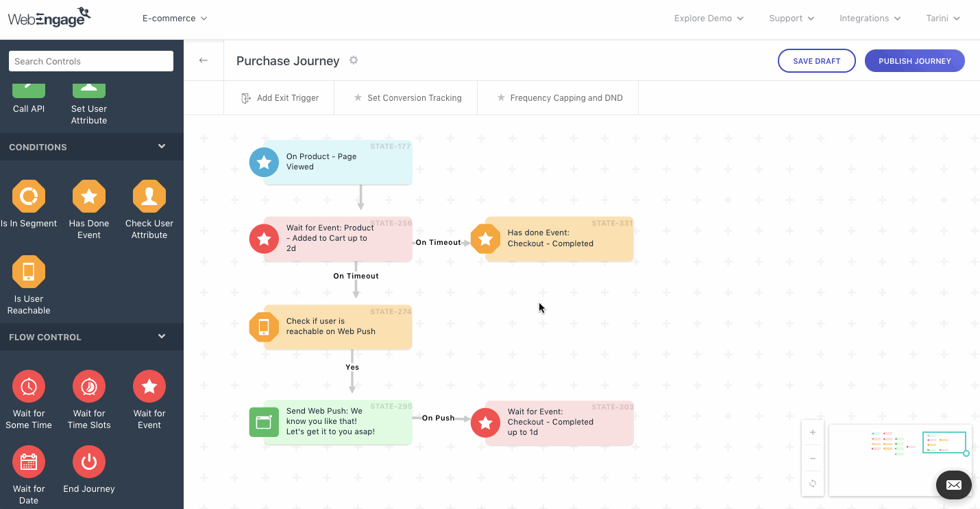Collapse the Flow Control section
The height and width of the screenshot is (509, 980).
coord(162,336)
